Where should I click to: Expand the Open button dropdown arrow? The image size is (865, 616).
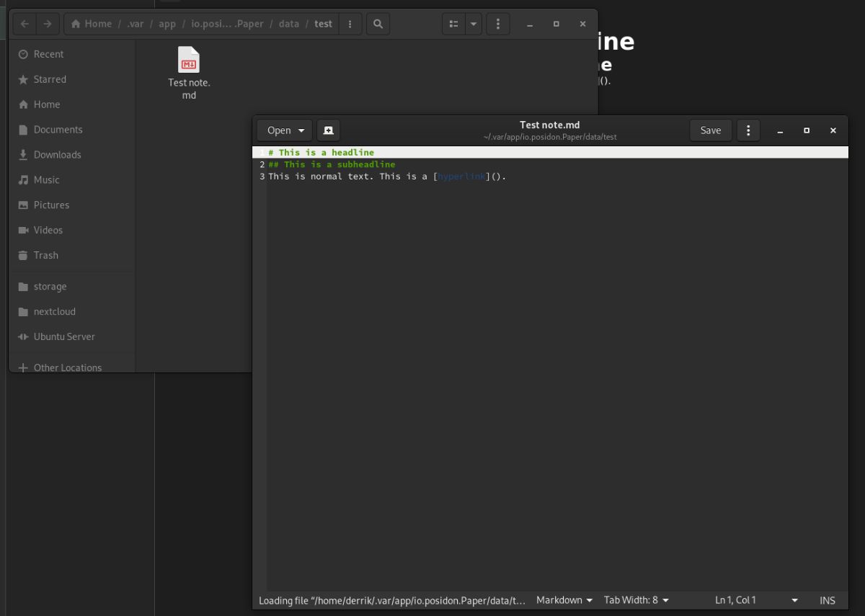301,130
